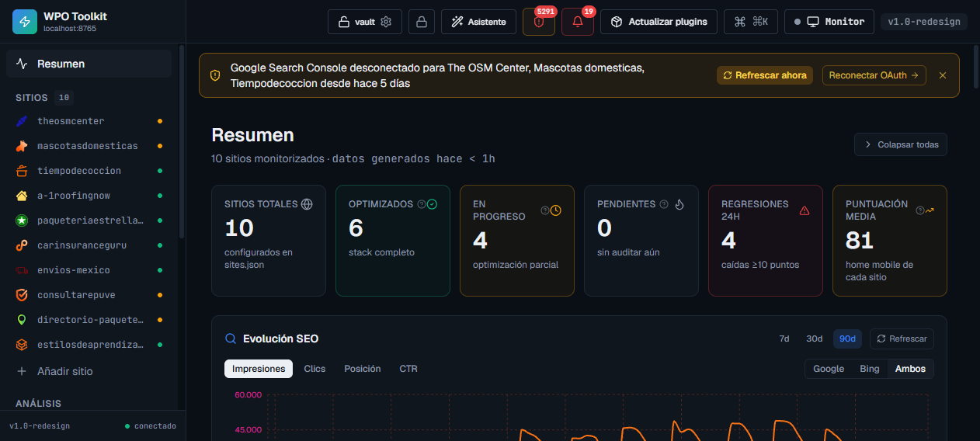This screenshot has height=441, width=980.
Task: Switch to the Posición tab
Action: click(363, 369)
